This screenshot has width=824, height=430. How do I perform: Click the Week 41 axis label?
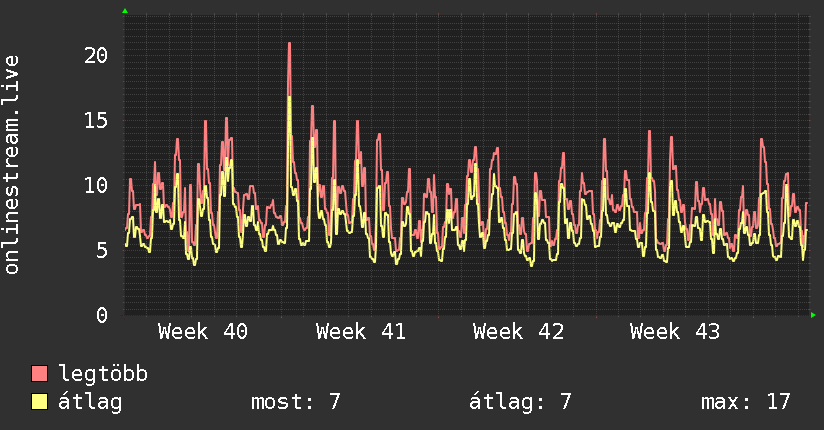tap(360, 332)
